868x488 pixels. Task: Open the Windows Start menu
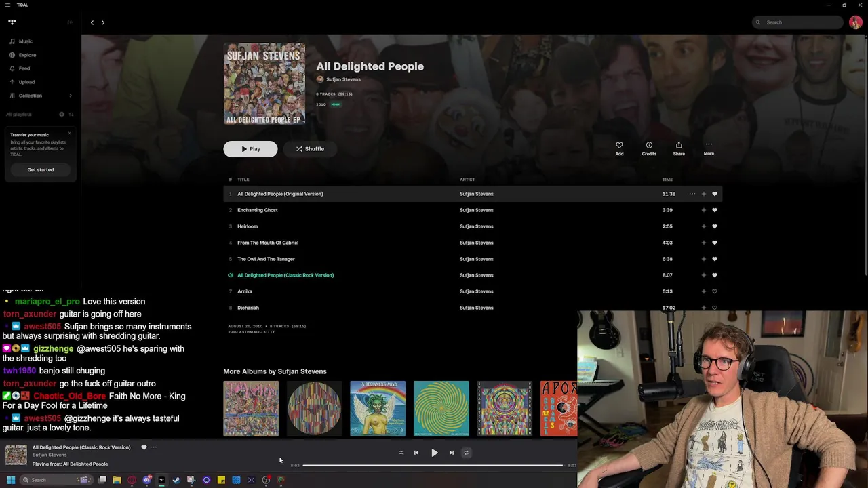point(11,480)
